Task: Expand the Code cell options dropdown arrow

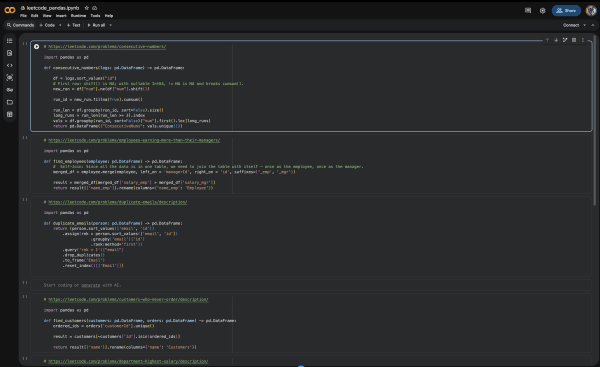Action: point(60,25)
